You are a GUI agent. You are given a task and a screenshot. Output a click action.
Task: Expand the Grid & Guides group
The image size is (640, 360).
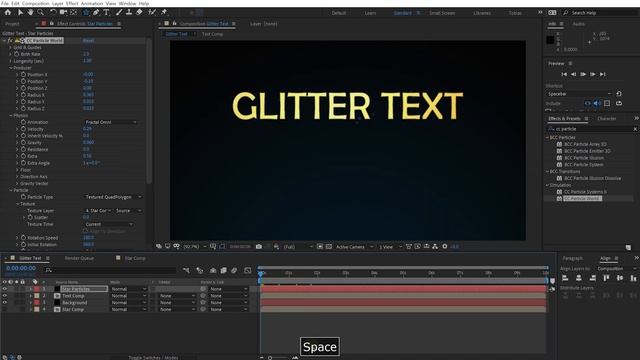(11, 47)
